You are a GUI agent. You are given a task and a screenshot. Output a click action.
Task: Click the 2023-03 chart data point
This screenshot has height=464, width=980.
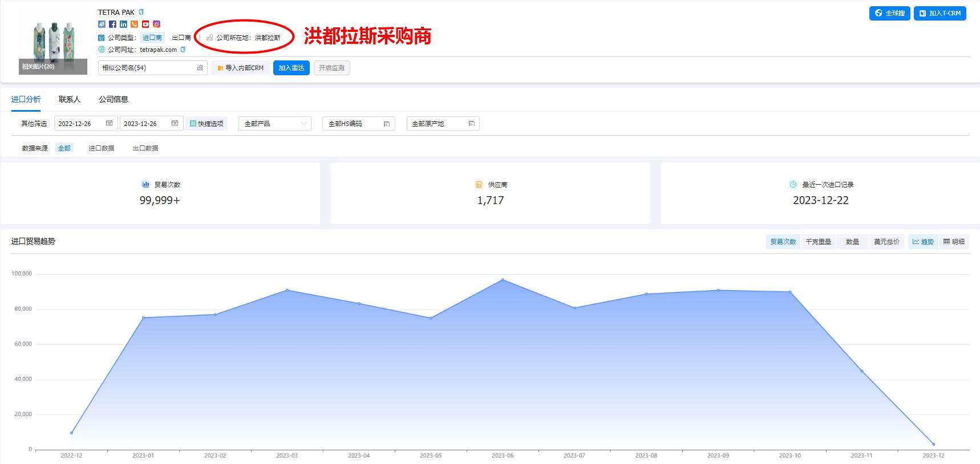click(x=287, y=290)
